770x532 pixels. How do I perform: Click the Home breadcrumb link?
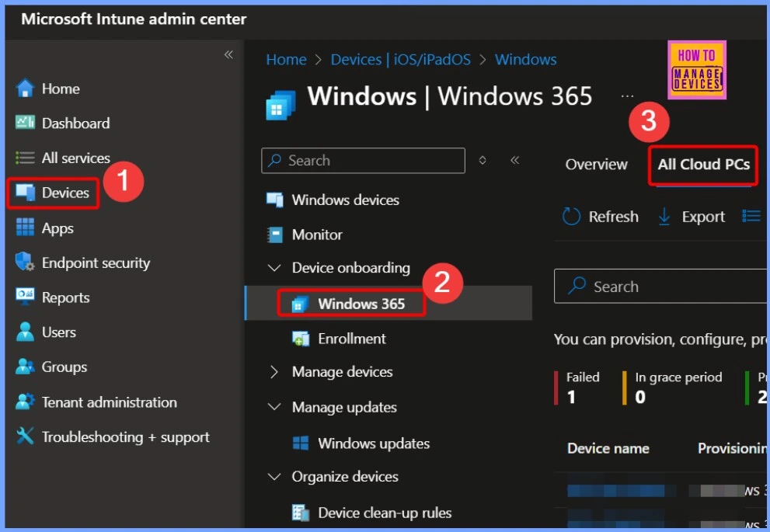coord(286,59)
